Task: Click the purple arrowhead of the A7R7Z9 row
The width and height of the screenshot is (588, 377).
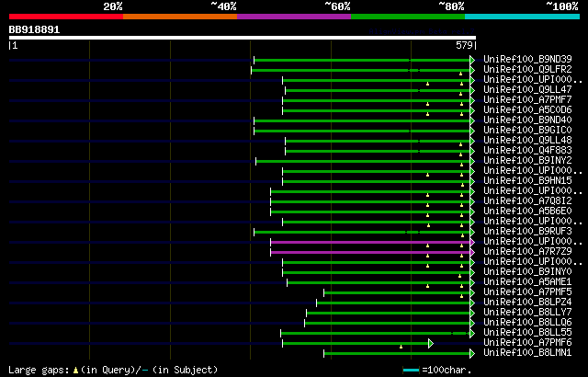Action: coord(472,253)
